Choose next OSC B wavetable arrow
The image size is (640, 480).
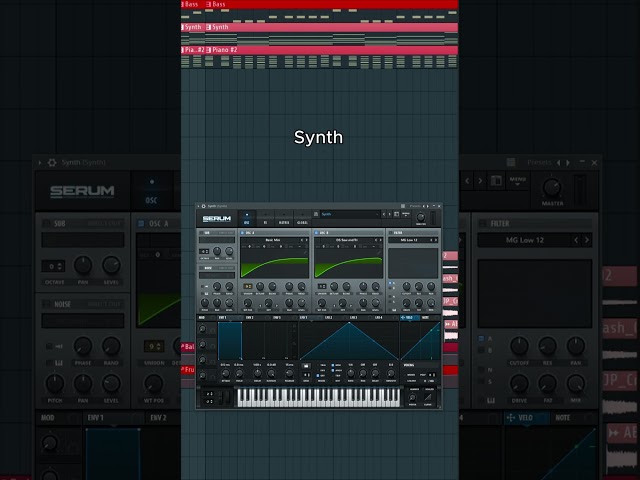tap(380, 240)
